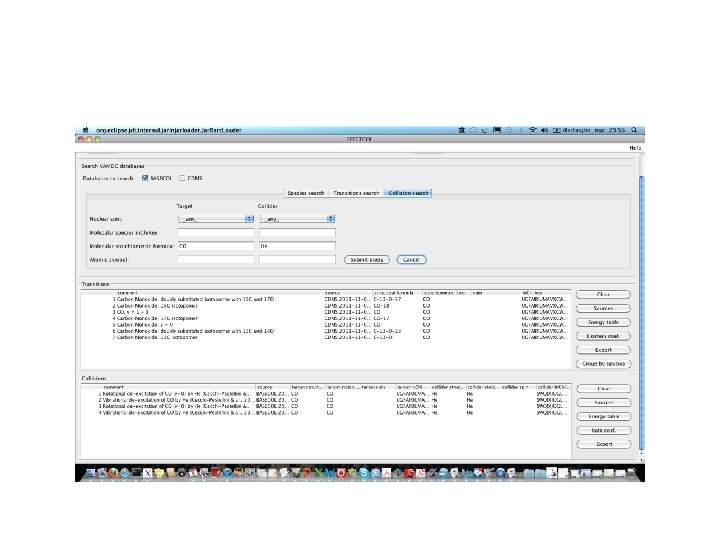Export the Transitions results
Screen dimensions: 720x540
click(603, 350)
